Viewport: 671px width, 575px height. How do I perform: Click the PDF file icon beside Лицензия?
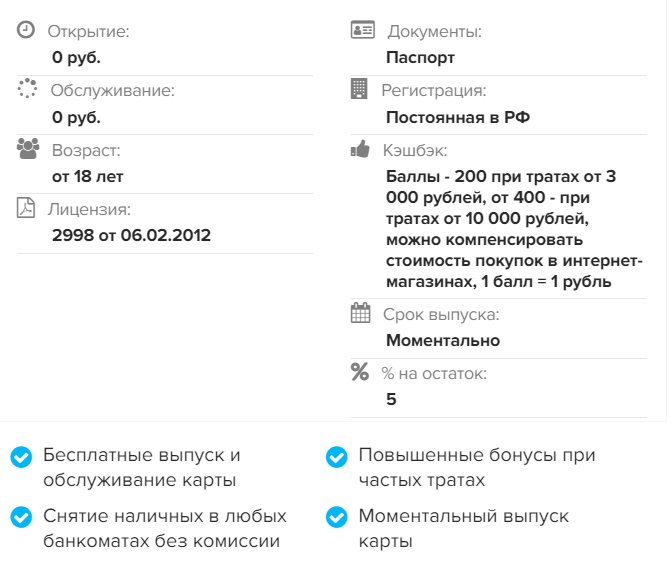[x=26, y=208]
